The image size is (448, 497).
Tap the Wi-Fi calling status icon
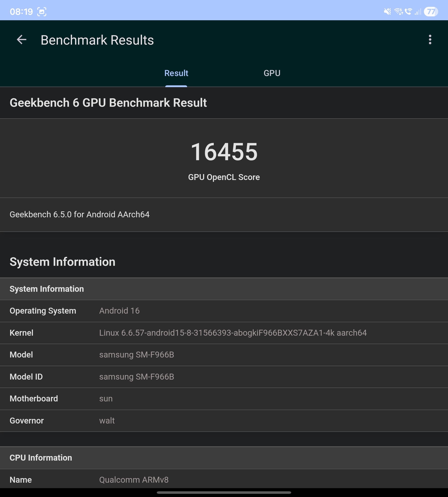point(408,12)
